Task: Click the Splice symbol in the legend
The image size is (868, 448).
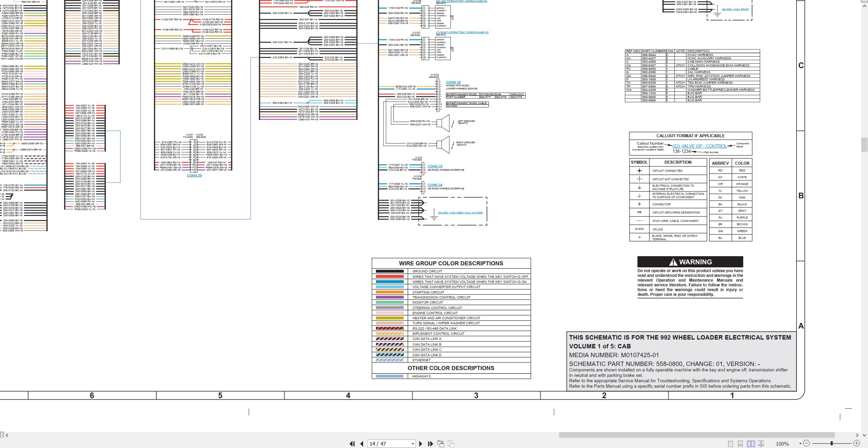Action: [639, 229]
